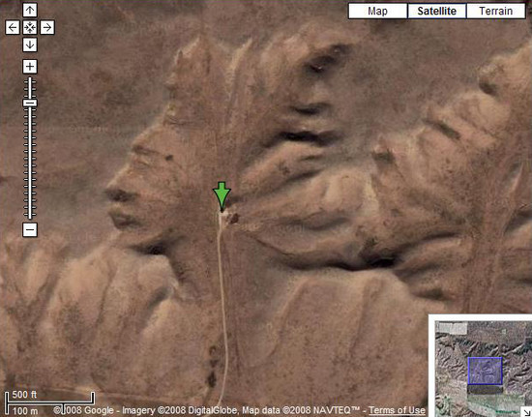532x417 pixels.
Task: Zoom out using the minus button
Action: 30,229
